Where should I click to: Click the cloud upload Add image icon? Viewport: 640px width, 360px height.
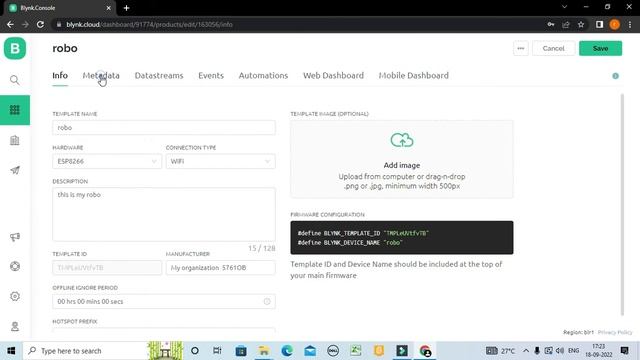(x=402, y=140)
